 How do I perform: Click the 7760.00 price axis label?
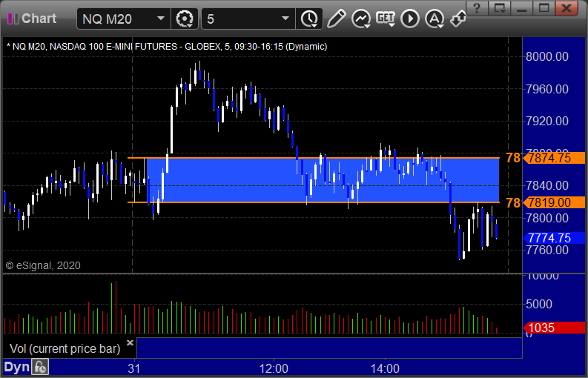coord(547,250)
